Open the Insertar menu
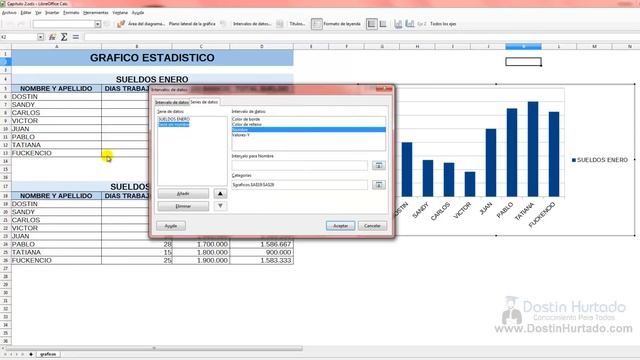The width and height of the screenshot is (640, 360). coord(52,13)
